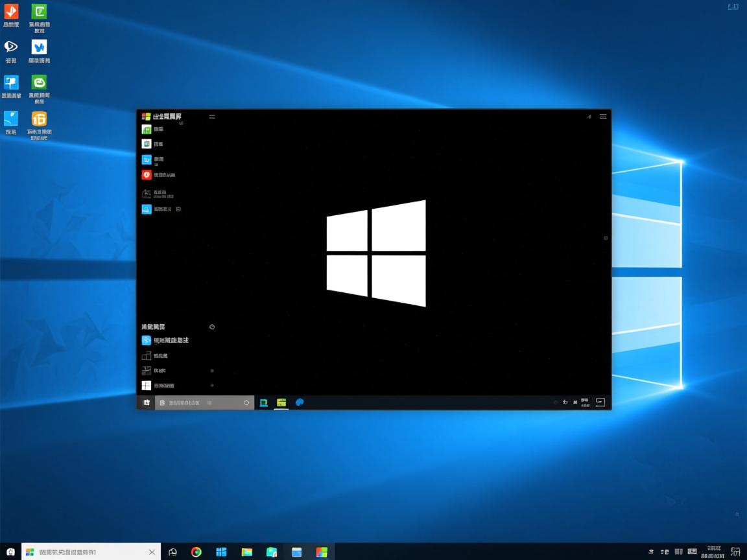Viewport: 747px width, 560px height.
Task: Select the green monitor icon on the remote taskbar
Action: (263, 402)
